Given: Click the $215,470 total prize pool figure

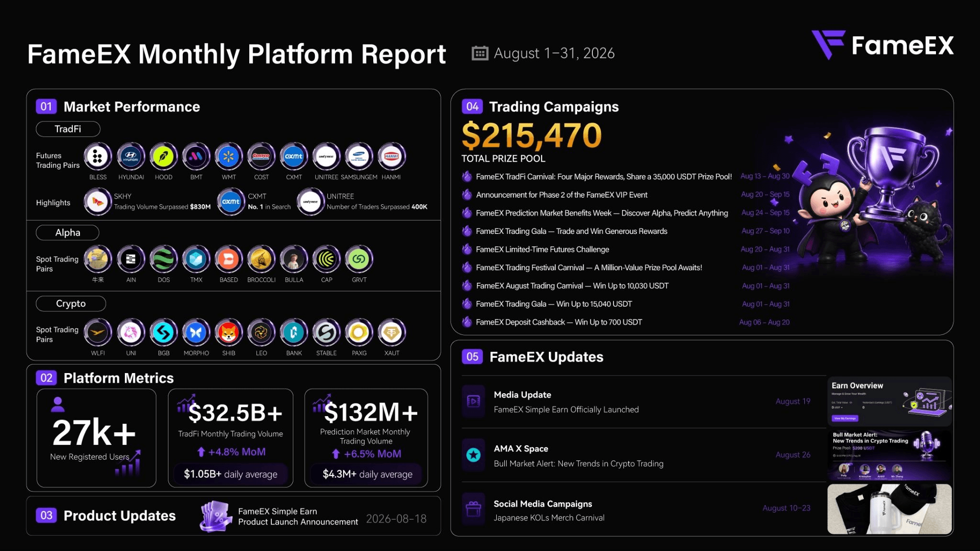Looking at the screenshot, I should [532, 135].
